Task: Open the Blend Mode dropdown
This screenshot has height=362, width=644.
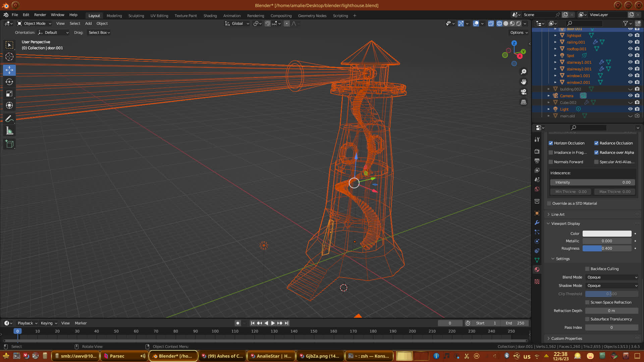Action: (612, 277)
